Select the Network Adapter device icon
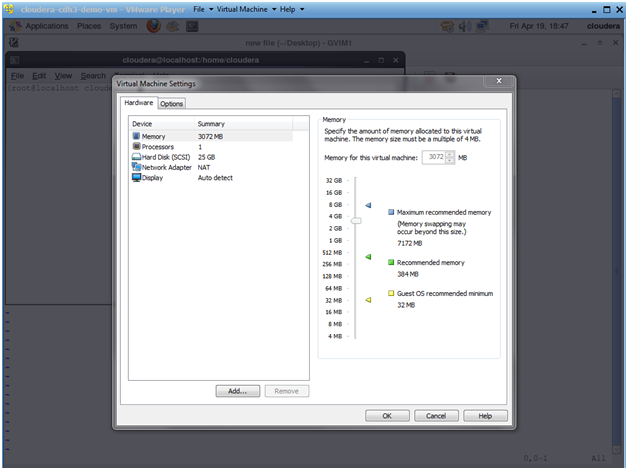This screenshot has height=470, width=628. click(x=137, y=167)
